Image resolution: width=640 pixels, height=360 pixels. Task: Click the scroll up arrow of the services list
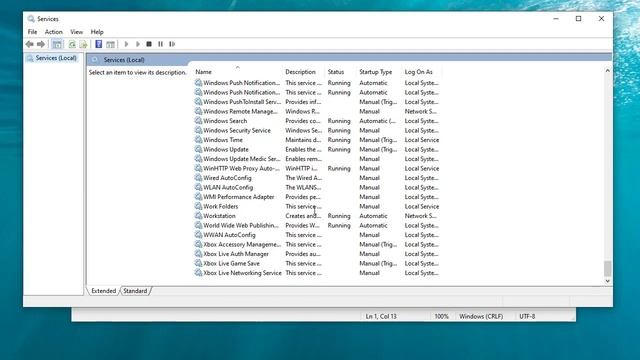click(607, 71)
